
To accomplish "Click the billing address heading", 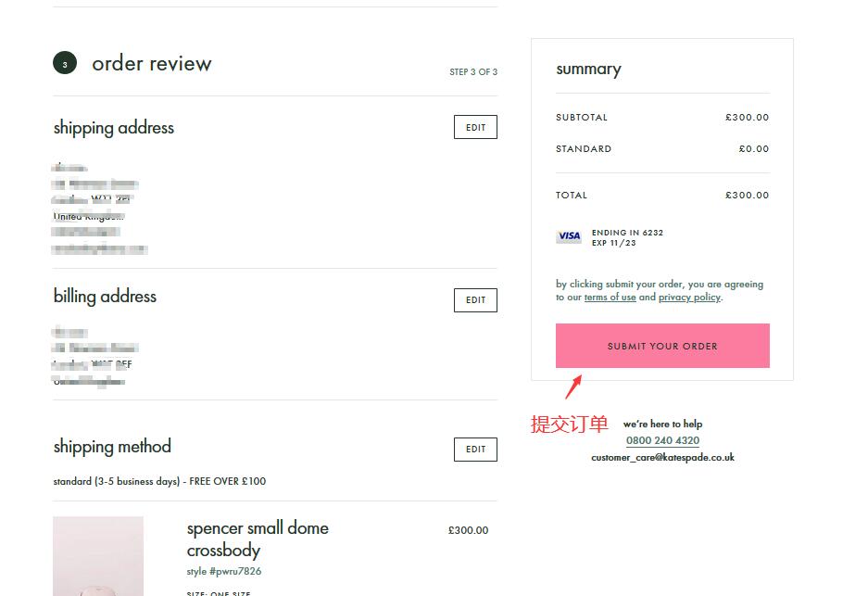I will pyautogui.click(x=105, y=297).
